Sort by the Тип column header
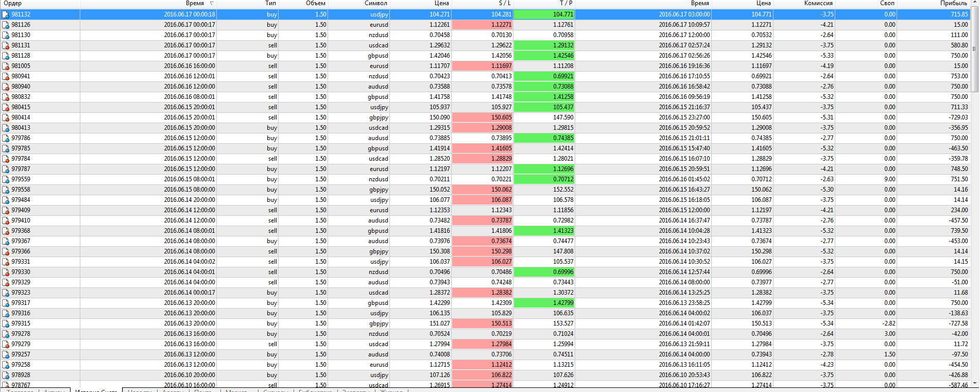The image size is (980, 392). [271, 4]
